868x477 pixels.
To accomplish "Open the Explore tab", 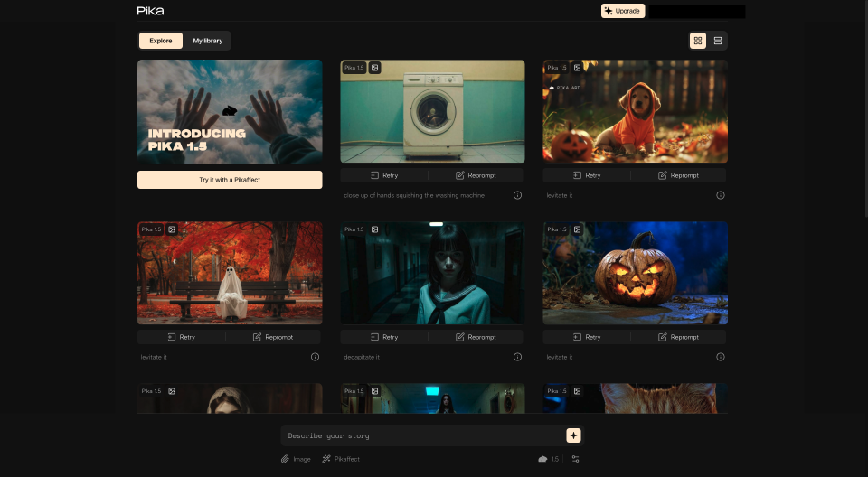I will (161, 41).
